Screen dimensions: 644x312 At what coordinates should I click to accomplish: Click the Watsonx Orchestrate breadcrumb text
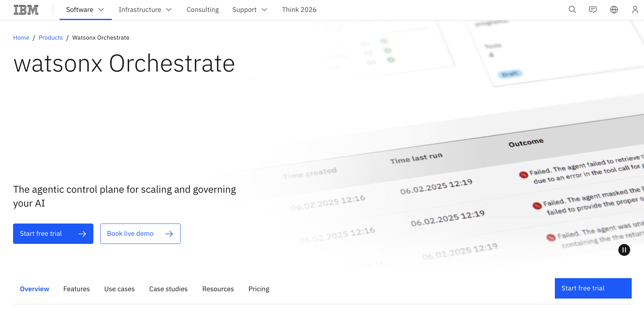101,38
